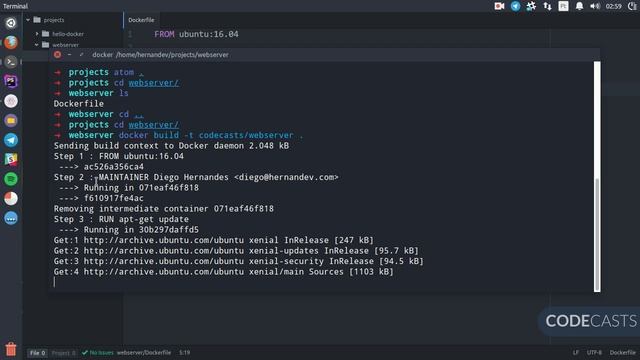Open Spotify from the dock
The width and height of the screenshot is (640, 360).
point(11,179)
